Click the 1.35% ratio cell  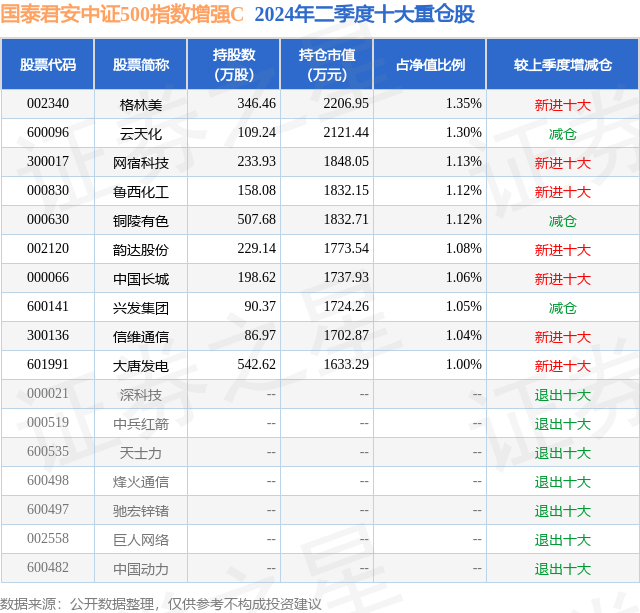point(464,104)
